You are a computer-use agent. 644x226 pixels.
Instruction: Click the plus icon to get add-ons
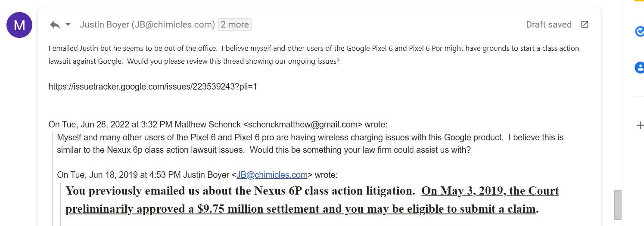click(640, 125)
